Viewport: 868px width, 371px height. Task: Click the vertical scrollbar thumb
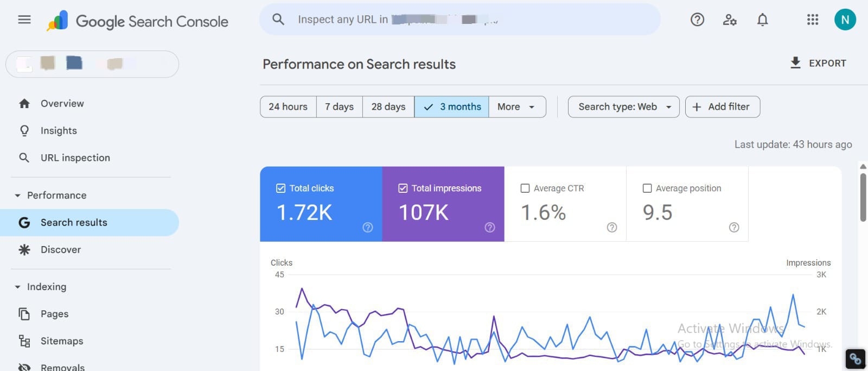[863, 197]
